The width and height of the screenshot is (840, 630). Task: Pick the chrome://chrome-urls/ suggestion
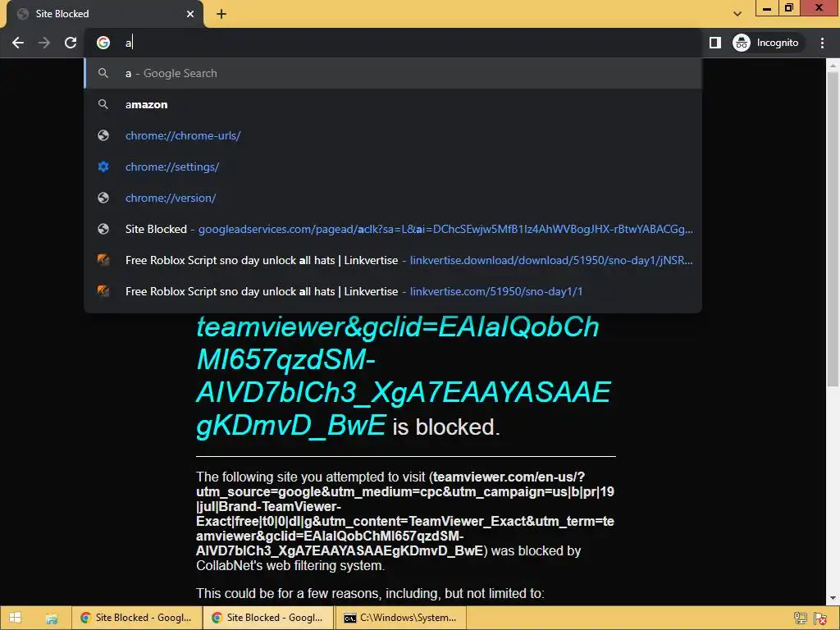393,135
